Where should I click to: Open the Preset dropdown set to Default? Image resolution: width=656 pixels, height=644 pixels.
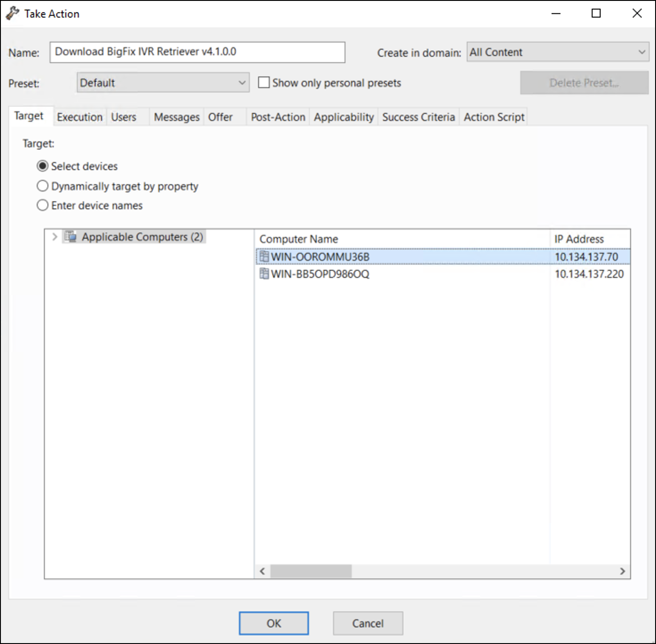click(163, 83)
